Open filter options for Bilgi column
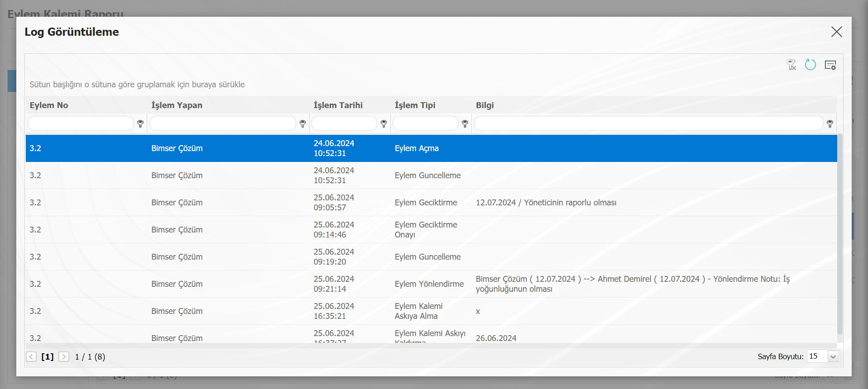868x389 pixels. pyautogui.click(x=830, y=123)
